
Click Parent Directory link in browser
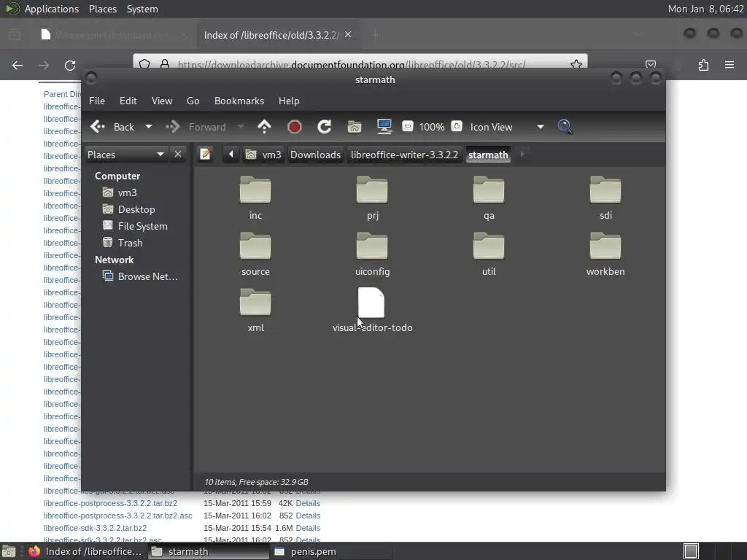tap(62, 94)
